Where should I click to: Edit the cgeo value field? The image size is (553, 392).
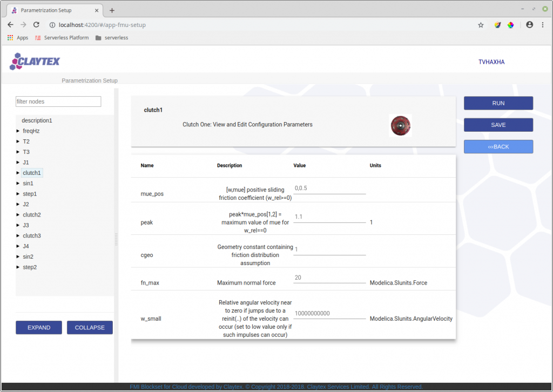tap(329, 249)
